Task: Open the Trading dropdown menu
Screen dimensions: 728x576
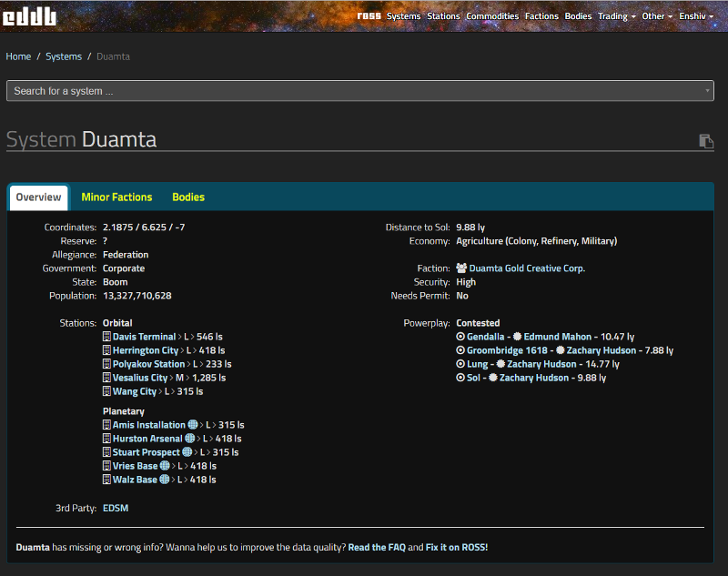Action: tap(615, 16)
